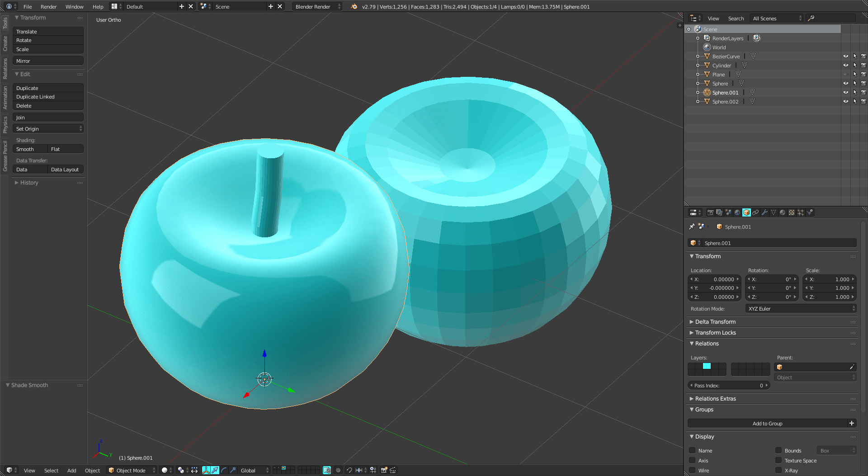Screen dimensions: 868x476
Task: Click the Add to Group button
Action: (x=767, y=423)
